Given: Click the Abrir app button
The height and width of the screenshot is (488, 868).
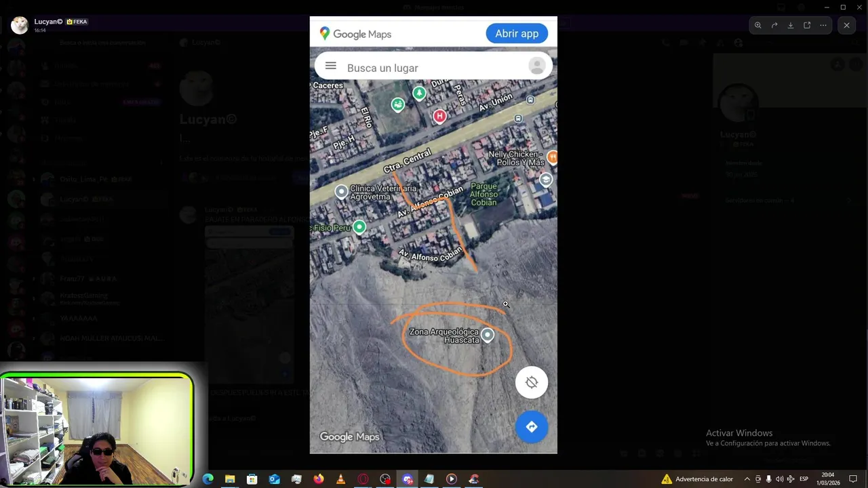Looking at the screenshot, I should [x=517, y=33].
